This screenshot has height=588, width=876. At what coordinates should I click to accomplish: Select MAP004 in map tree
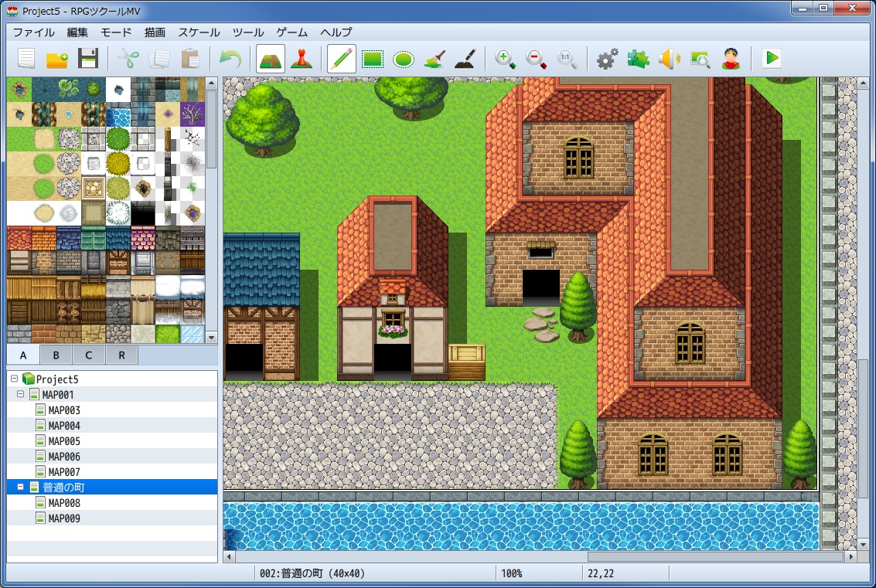coord(63,426)
